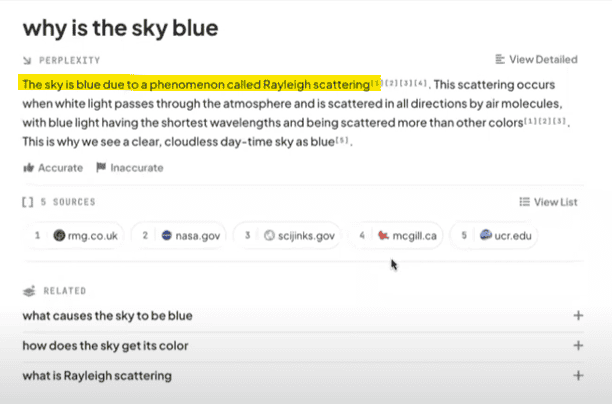Click citation [4] after Rayleigh scattering
This screenshot has width=612, height=404.
(420, 83)
